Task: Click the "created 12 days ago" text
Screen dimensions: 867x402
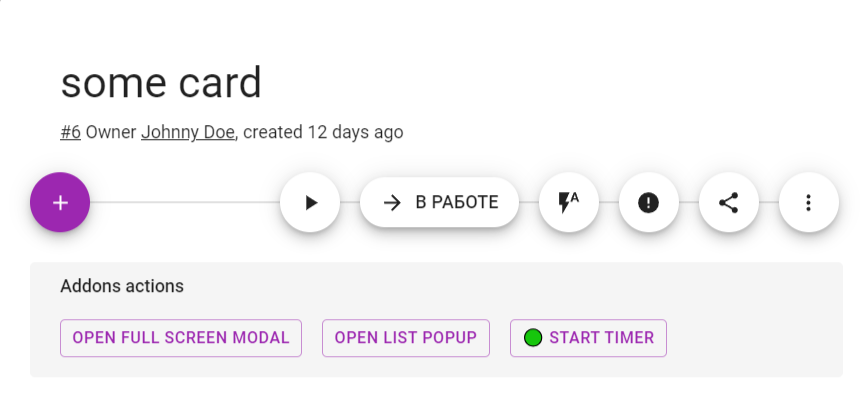Action: [323, 132]
